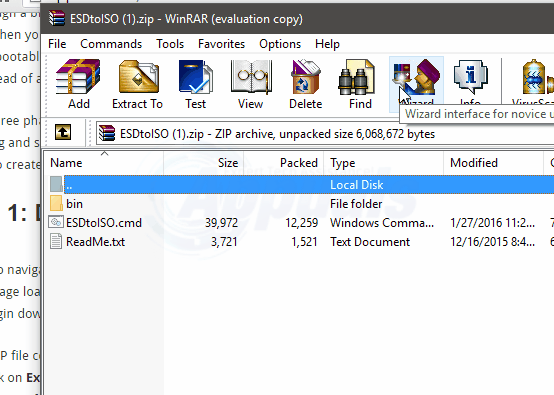This screenshot has width=554, height=395.
Task: Click the 1/27/2016 modified date cell
Action: pyautogui.click(x=492, y=223)
